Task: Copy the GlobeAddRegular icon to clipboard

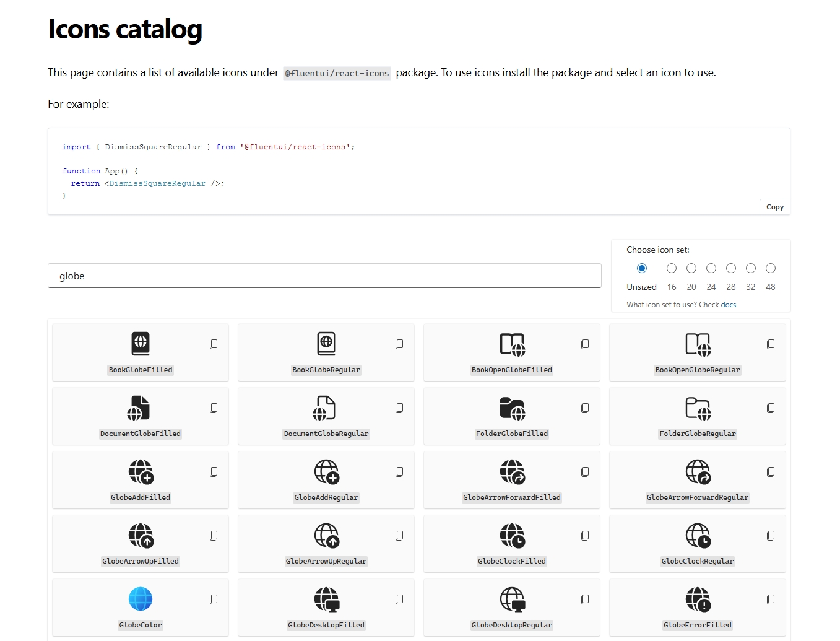Action: [x=399, y=471]
